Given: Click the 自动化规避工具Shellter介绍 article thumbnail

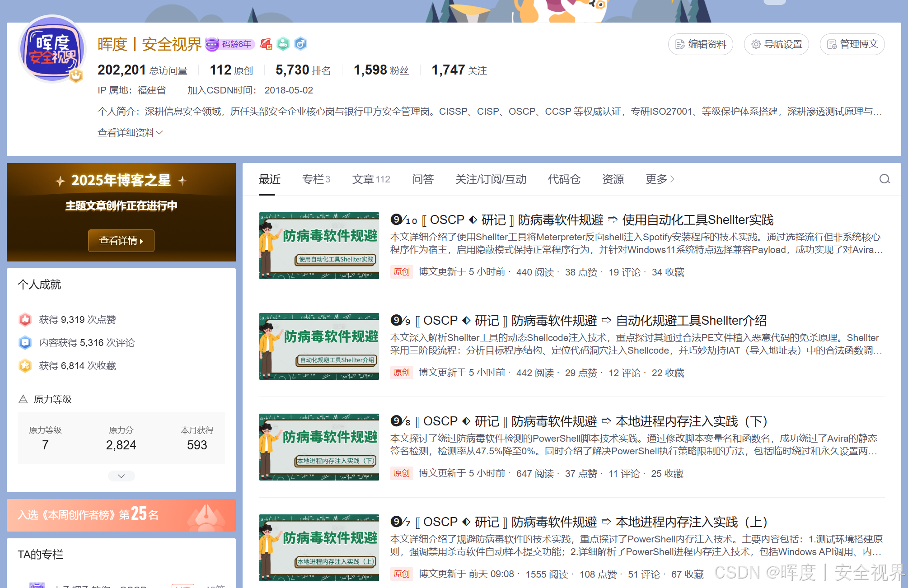Looking at the screenshot, I should 319,346.
